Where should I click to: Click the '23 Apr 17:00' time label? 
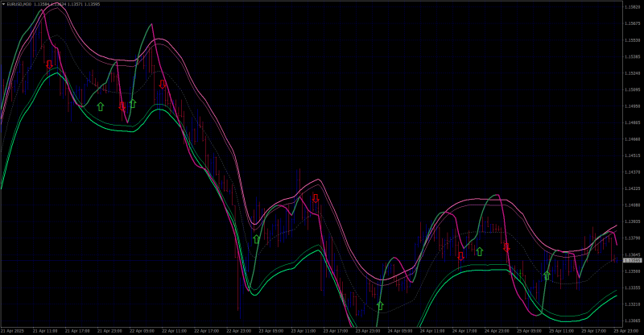tap(336, 331)
